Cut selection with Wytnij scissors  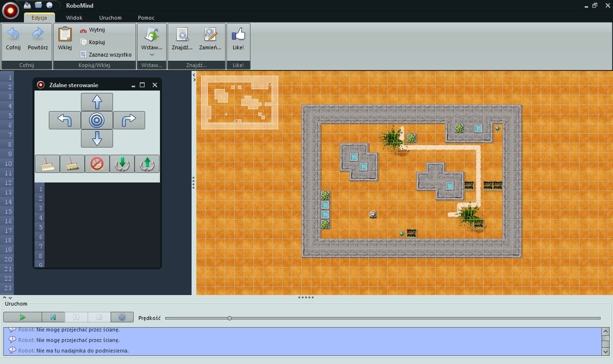tap(92, 30)
